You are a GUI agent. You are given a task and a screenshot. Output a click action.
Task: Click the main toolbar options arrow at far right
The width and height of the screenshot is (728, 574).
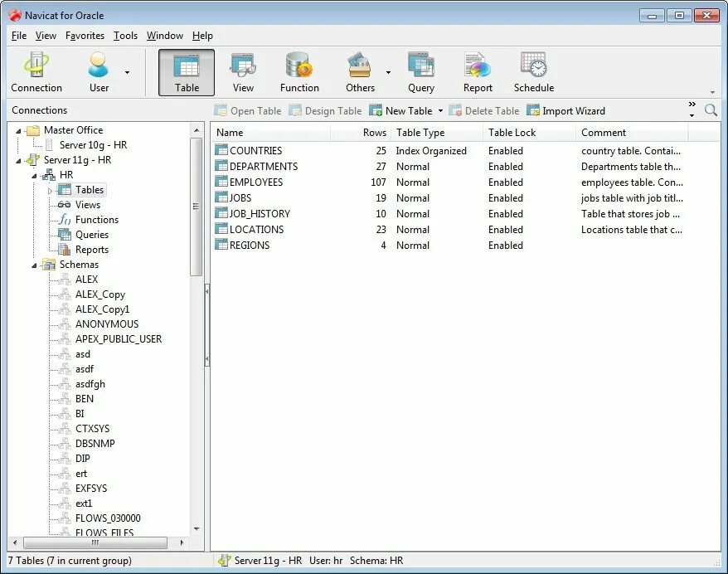(x=712, y=92)
